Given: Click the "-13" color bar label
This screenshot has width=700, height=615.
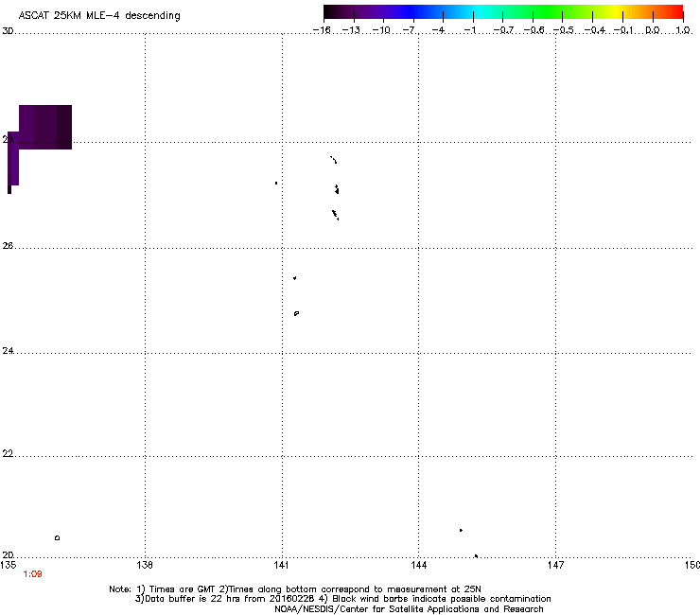Looking at the screenshot, I should coord(351,30).
